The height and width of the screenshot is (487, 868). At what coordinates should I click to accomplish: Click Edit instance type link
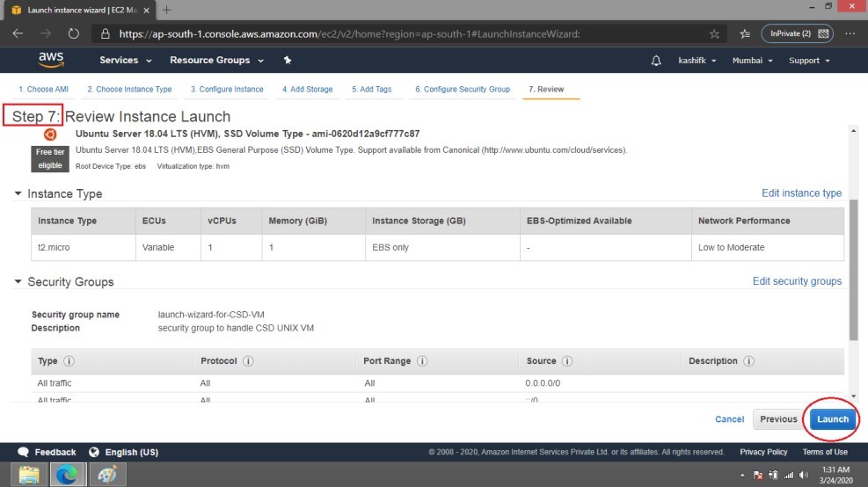[801, 193]
